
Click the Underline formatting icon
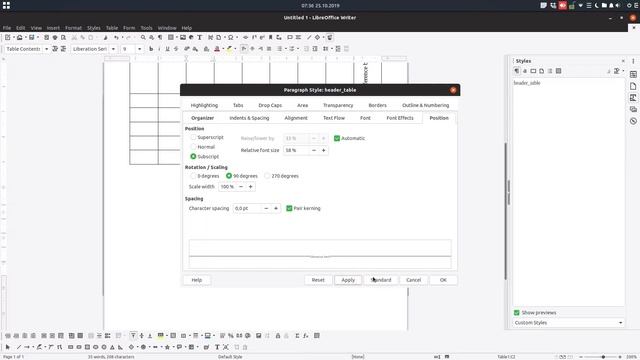[x=167, y=49]
